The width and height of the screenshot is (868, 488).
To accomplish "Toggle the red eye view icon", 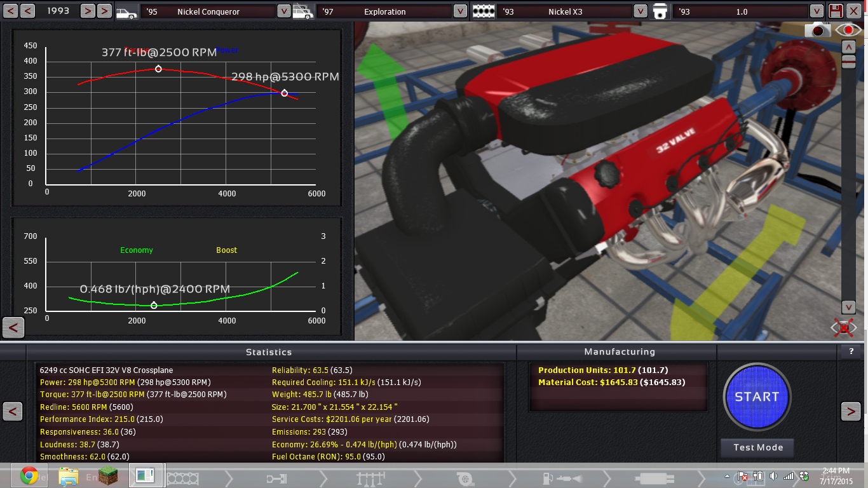I will [848, 29].
